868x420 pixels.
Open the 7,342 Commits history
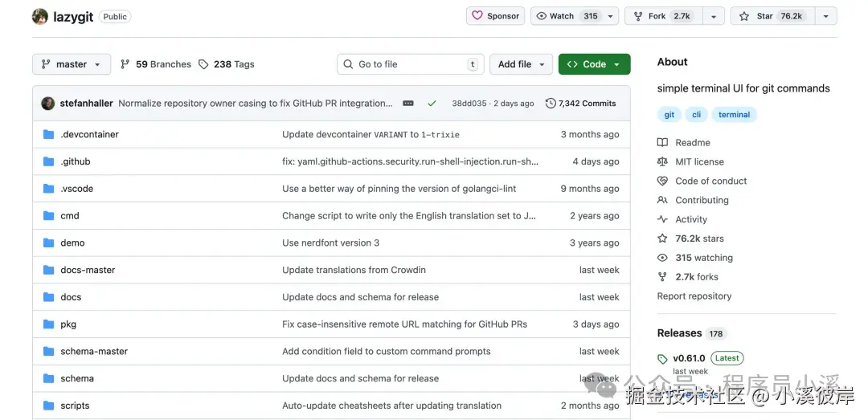581,104
